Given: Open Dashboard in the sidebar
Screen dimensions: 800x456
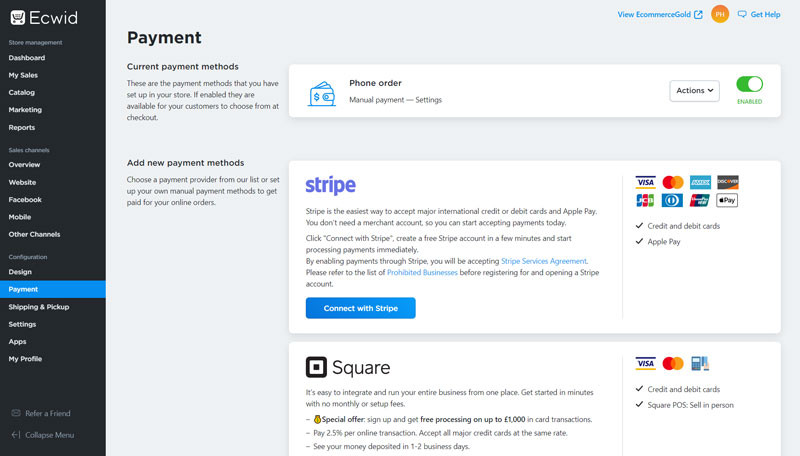Looking at the screenshot, I should pos(27,58).
